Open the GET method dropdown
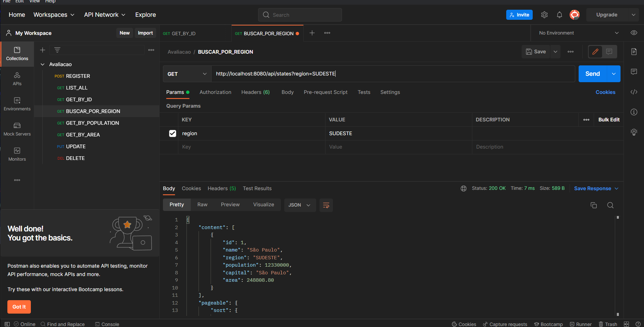The height and width of the screenshot is (327, 644). pos(187,74)
